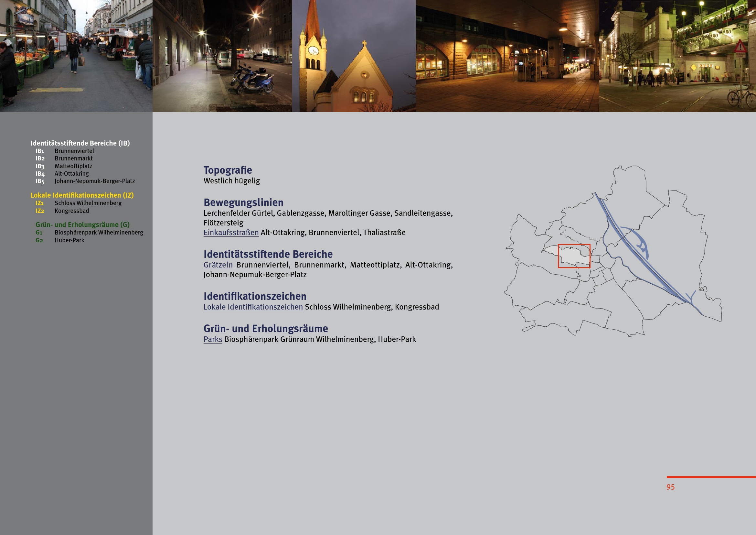This screenshot has height=535, width=756.
Task: Click the Parks underlined link
Action: tap(213, 339)
